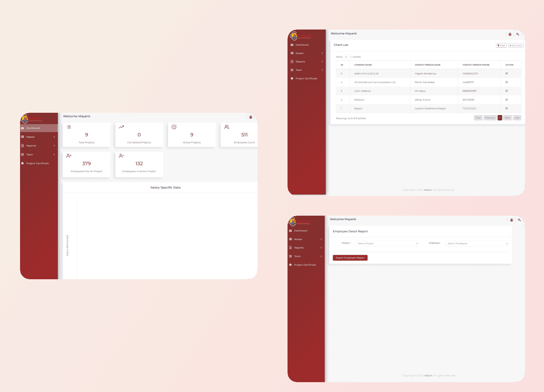Click the users icon on Employees Count card
544x392 pixels.
[x=227, y=127]
